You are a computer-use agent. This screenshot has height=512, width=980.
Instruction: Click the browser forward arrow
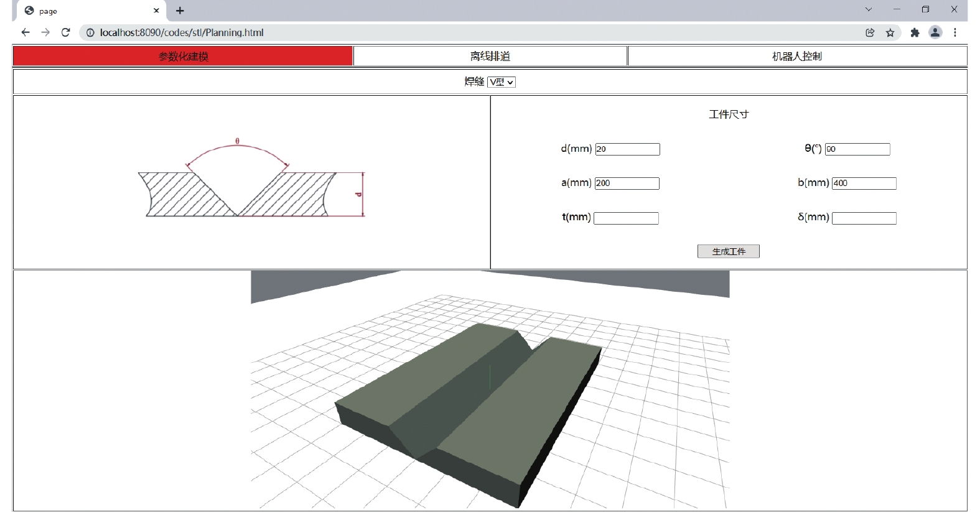click(x=45, y=32)
